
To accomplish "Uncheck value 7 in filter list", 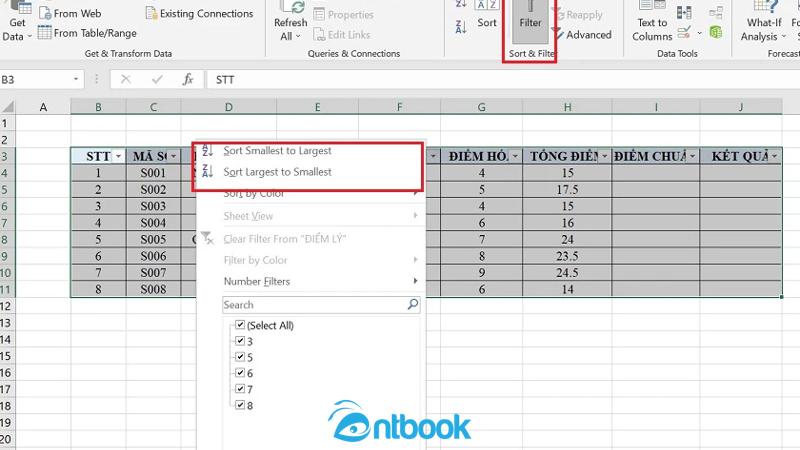I will tap(240, 389).
